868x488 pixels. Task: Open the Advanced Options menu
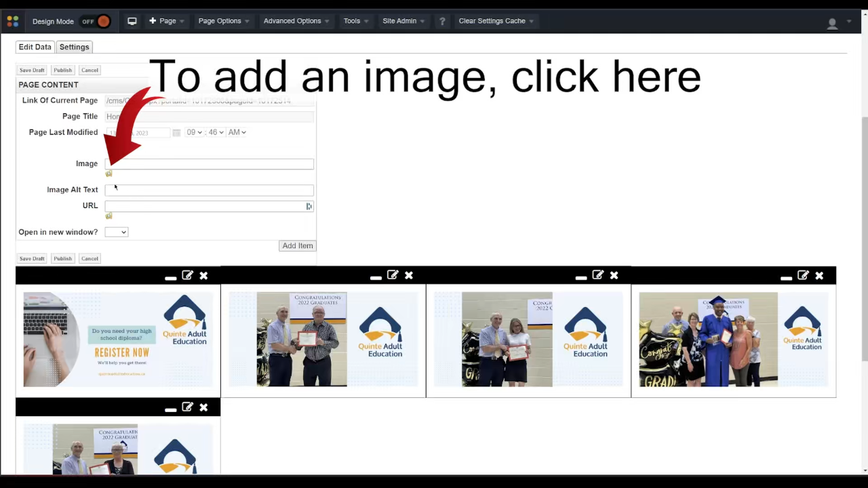(x=296, y=21)
